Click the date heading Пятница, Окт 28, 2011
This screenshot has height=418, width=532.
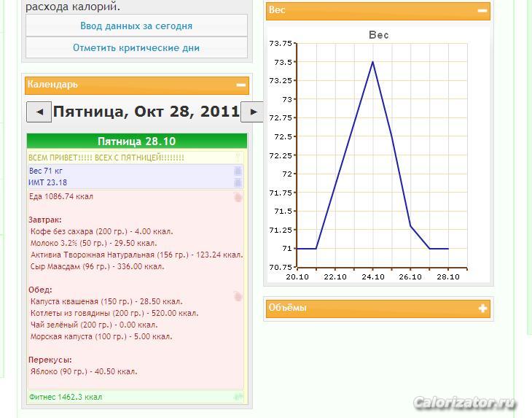click(x=146, y=112)
